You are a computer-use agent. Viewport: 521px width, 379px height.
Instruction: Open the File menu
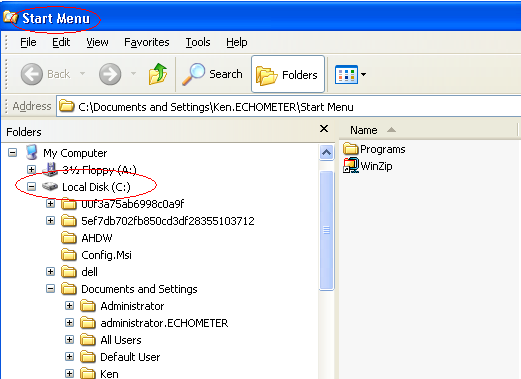pos(28,42)
